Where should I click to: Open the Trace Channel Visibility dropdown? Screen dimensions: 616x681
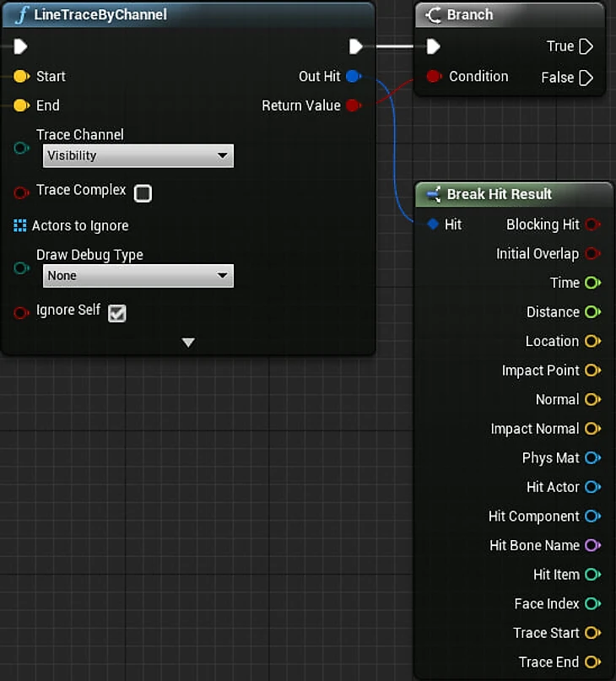138,155
